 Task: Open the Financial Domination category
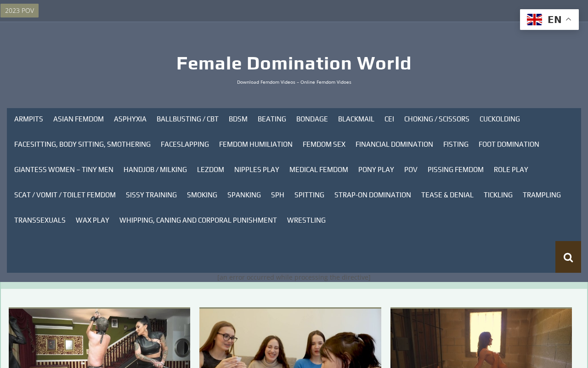click(394, 144)
